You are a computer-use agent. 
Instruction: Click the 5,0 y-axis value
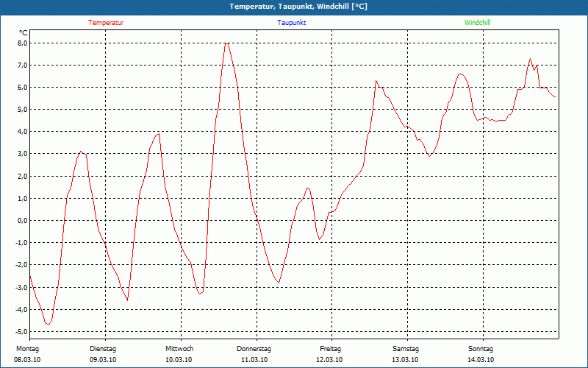click(x=23, y=110)
